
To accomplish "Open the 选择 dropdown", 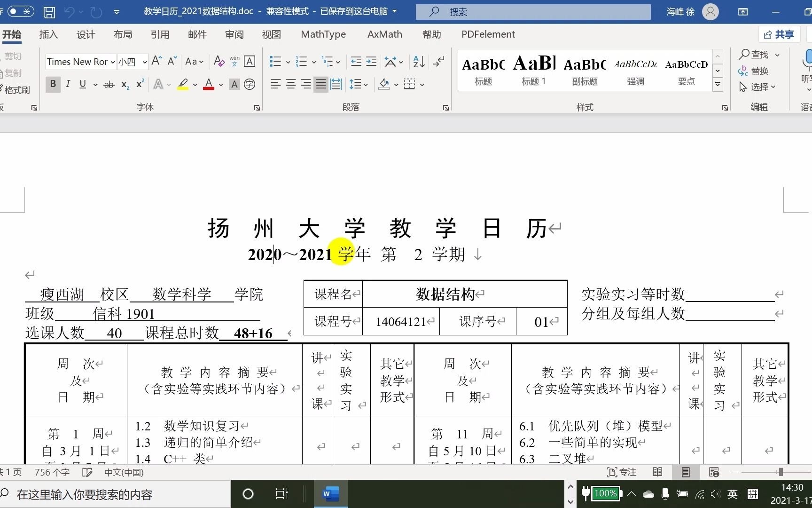I will coord(757,87).
